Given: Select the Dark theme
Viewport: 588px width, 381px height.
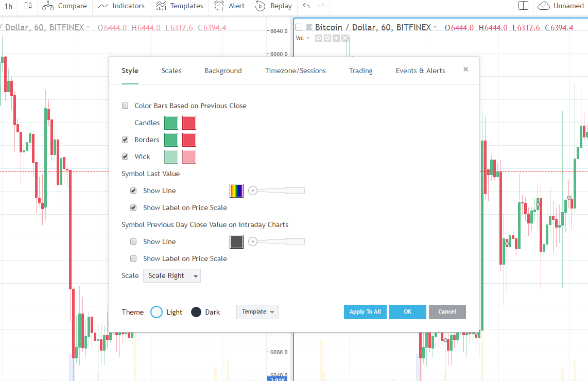Looking at the screenshot, I should pyautogui.click(x=196, y=312).
